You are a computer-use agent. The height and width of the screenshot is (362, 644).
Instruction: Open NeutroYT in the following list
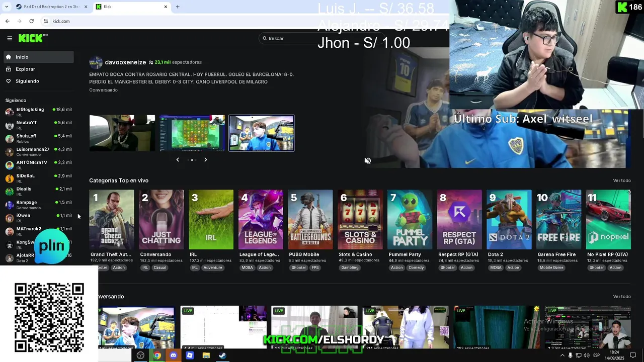click(39, 125)
